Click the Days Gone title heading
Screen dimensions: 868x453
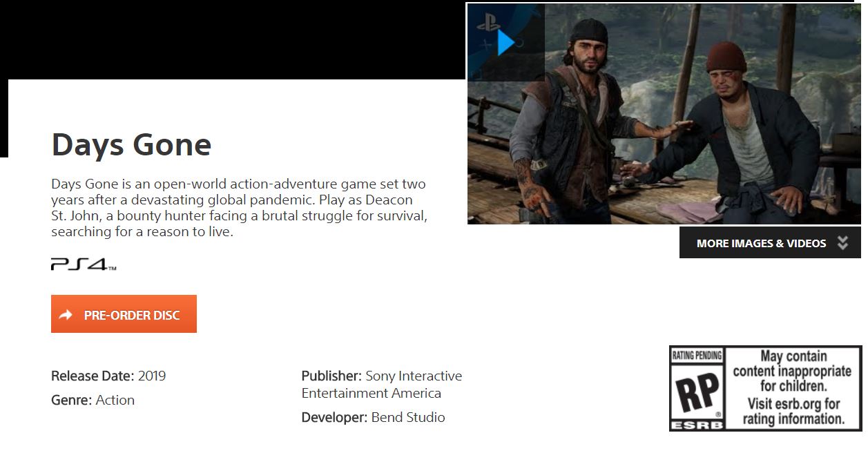pos(131,144)
